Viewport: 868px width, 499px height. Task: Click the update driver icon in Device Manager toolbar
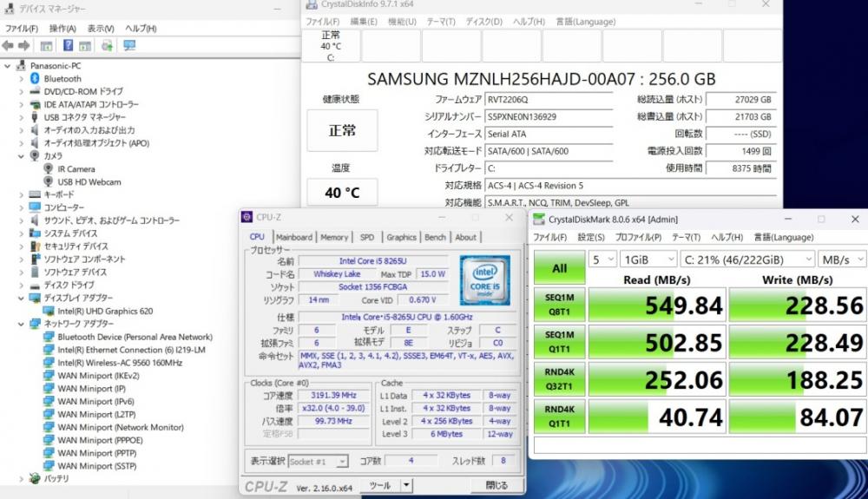(x=107, y=45)
